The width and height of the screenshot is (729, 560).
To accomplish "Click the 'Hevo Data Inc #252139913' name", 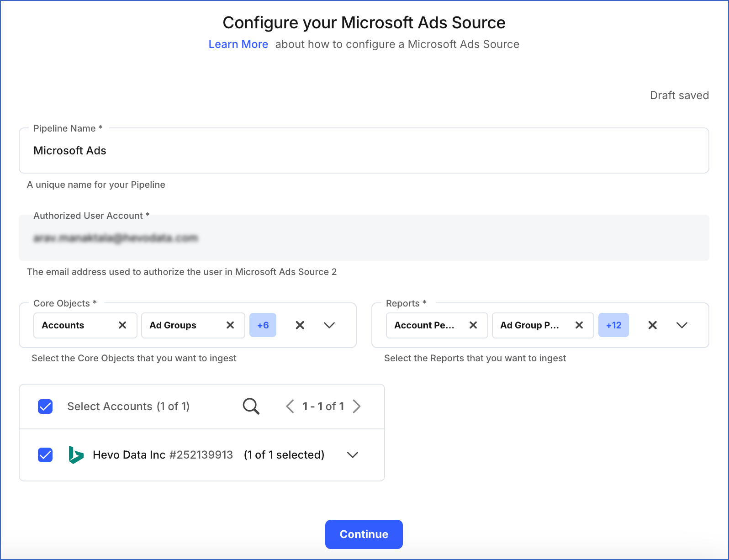I will 163,455.
